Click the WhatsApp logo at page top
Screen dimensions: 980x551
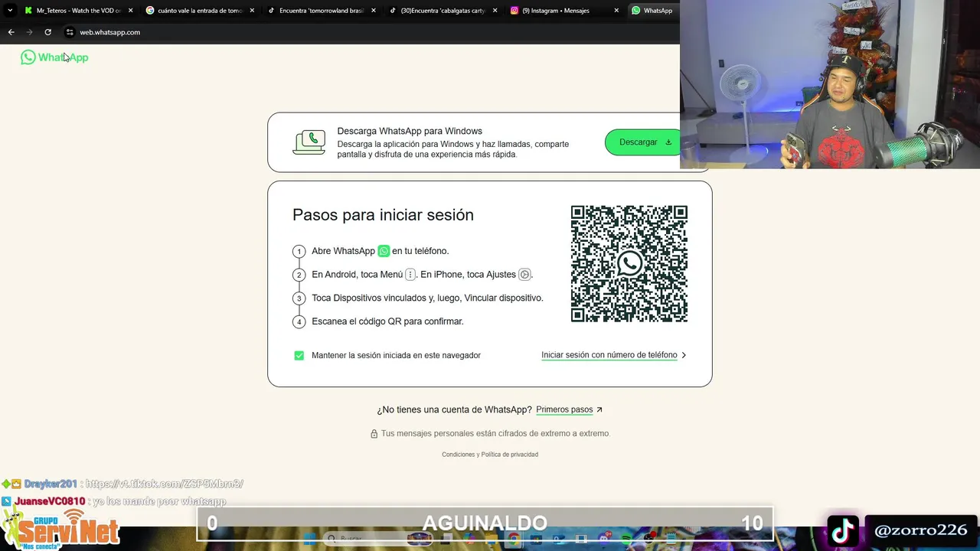pos(54,57)
